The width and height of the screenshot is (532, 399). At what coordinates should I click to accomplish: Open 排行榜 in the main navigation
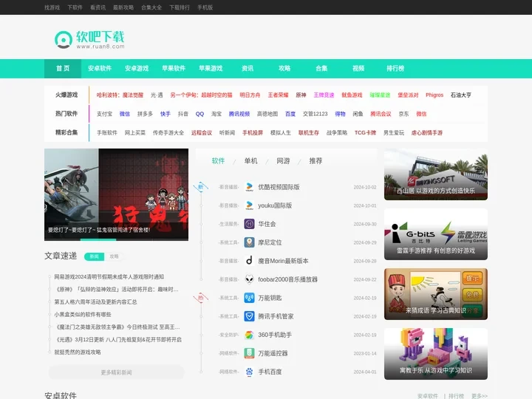click(395, 69)
